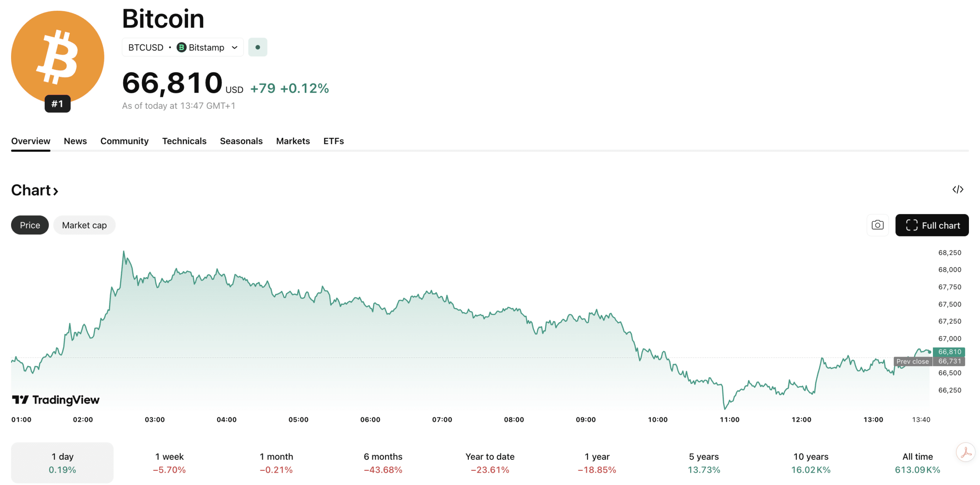
Task: Click the green market status dot
Action: click(x=258, y=47)
